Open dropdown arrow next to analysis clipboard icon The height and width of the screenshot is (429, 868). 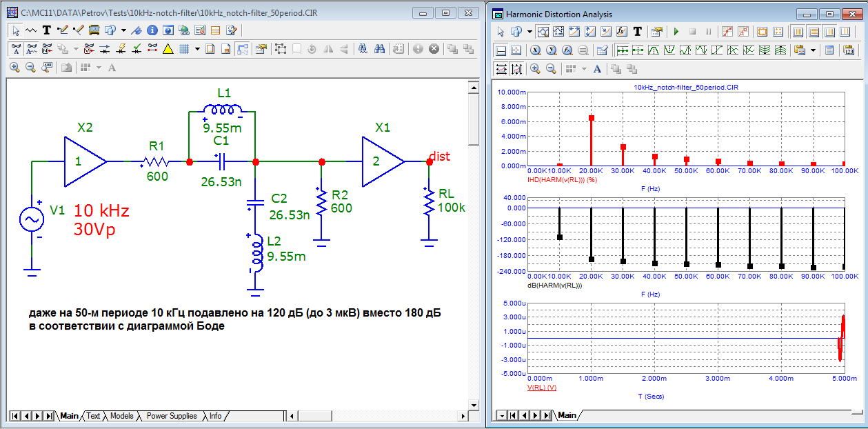pyautogui.click(x=814, y=50)
